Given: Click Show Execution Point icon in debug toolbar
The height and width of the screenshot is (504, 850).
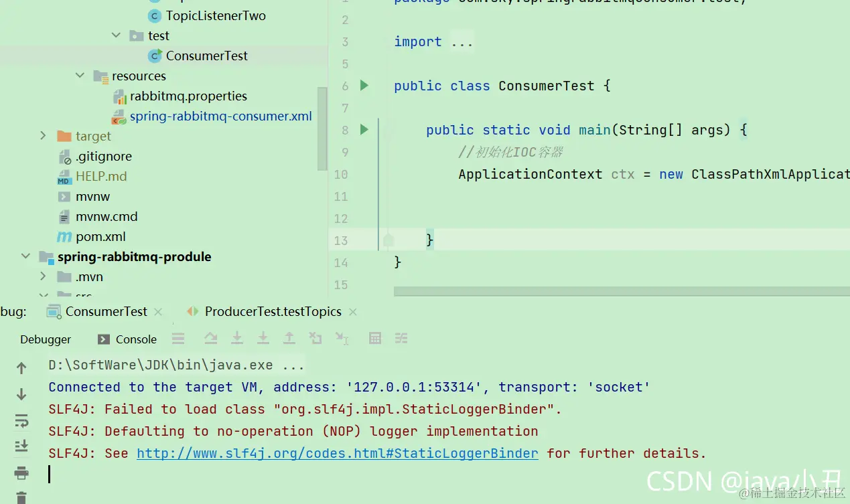Looking at the screenshot, I should (x=178, y=339).
